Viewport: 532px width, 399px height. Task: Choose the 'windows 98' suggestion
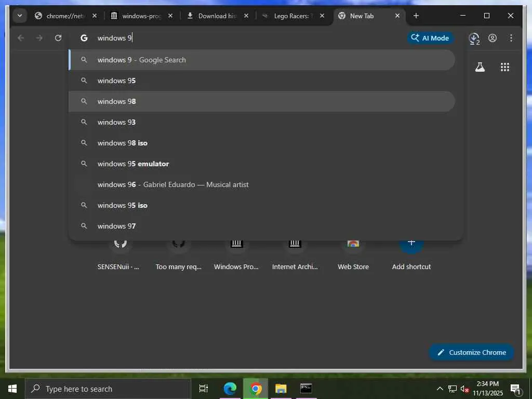(262, 101)
